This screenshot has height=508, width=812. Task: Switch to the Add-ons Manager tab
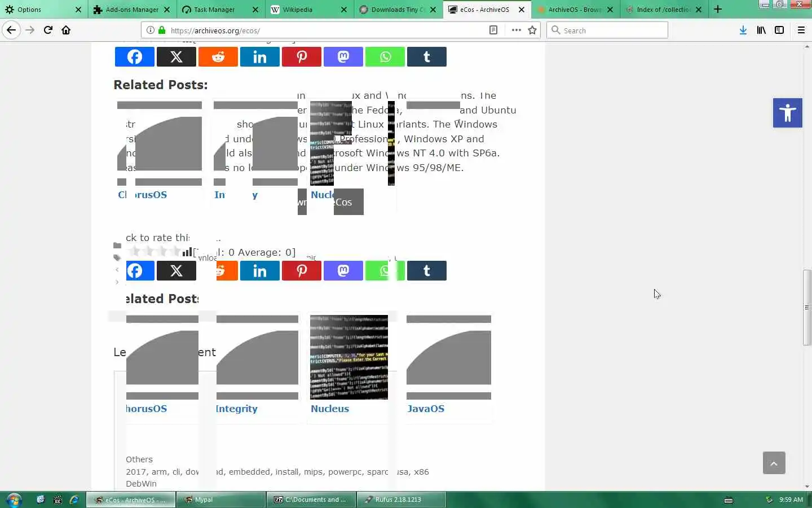[133, 9]
